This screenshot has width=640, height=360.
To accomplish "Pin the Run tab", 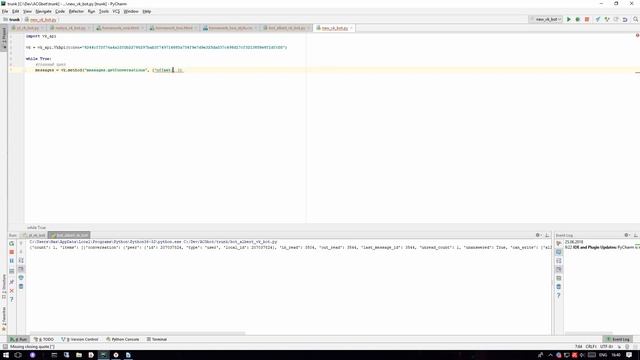I will coord(11,282).
